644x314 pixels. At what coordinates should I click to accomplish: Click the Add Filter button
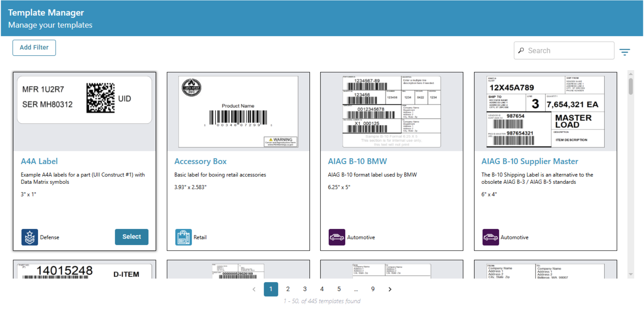(34, 48)
